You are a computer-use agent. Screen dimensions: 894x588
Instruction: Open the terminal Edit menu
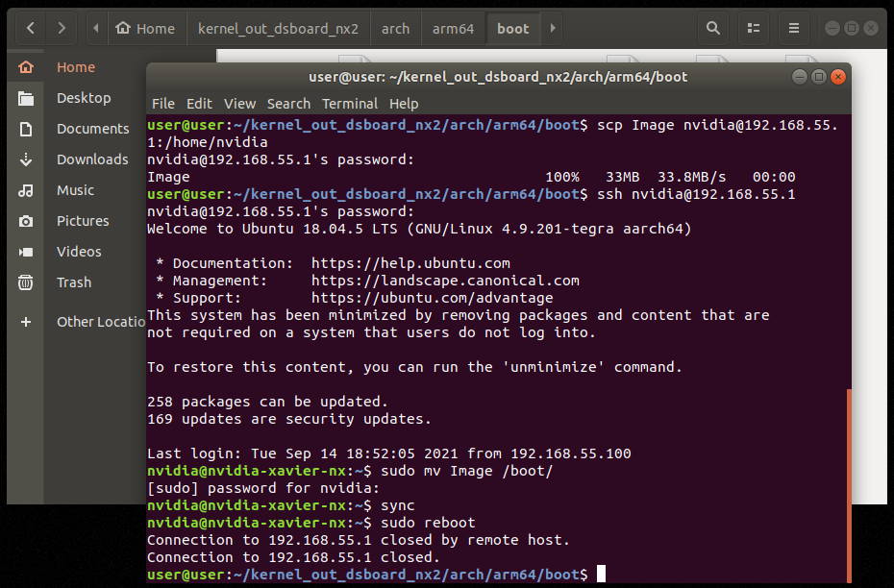199,104
